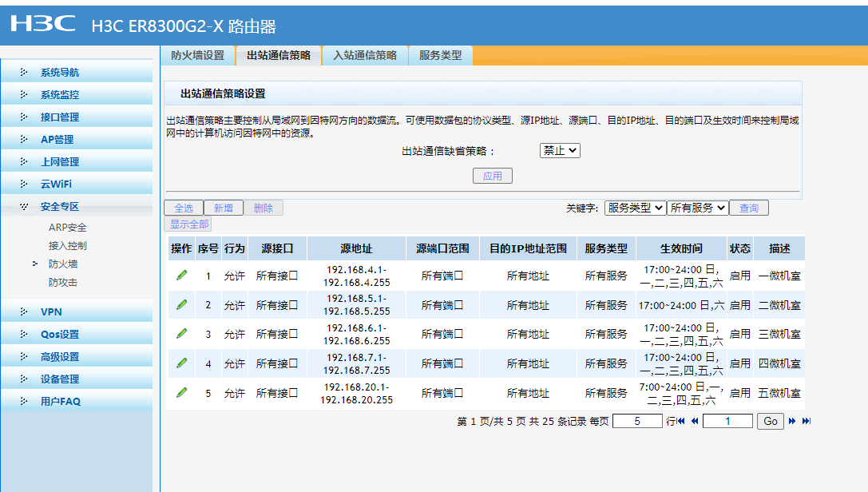Open the 所有服务 filter dropdown
Screen dimensions: 868x492
697,208
